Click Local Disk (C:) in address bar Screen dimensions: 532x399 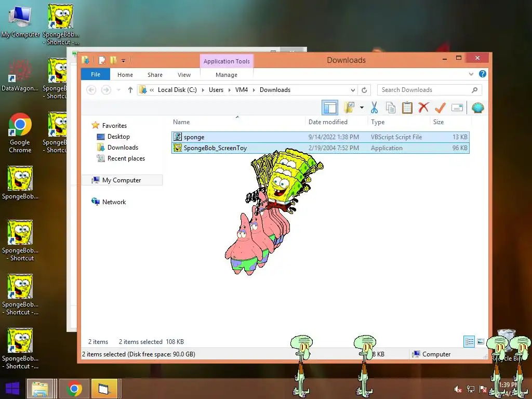click(177, 90)
